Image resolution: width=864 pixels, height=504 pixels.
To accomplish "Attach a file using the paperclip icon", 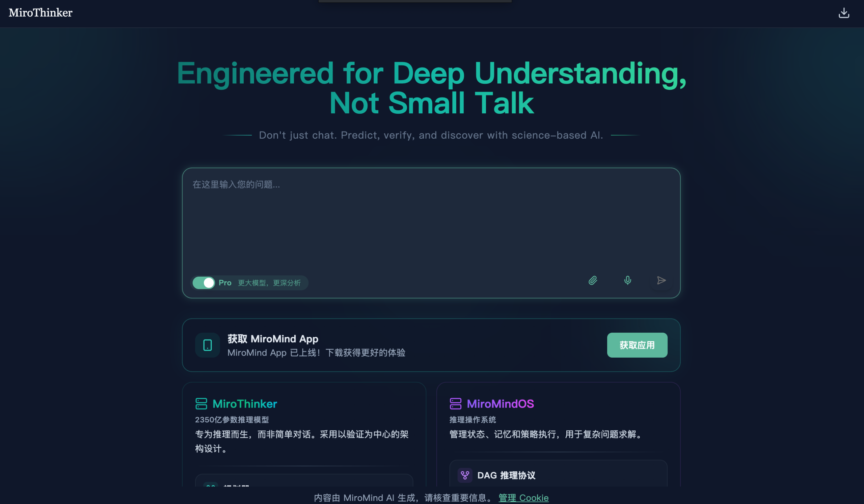I will pos(593,281).
